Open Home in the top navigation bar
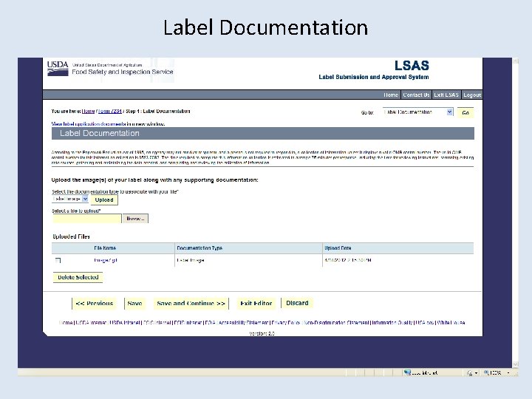532x399 pixels. [x=391, y=95]
